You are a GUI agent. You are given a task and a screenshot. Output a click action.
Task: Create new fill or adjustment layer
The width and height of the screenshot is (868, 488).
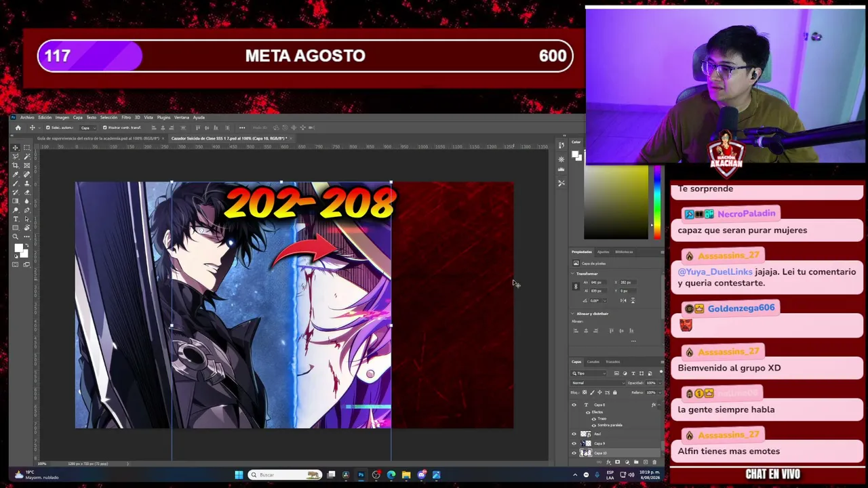coord(627,462)
